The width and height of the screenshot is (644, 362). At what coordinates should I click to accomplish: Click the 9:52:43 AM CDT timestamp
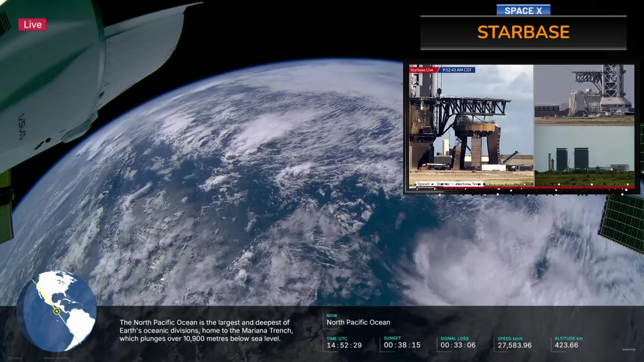[457, 70]
